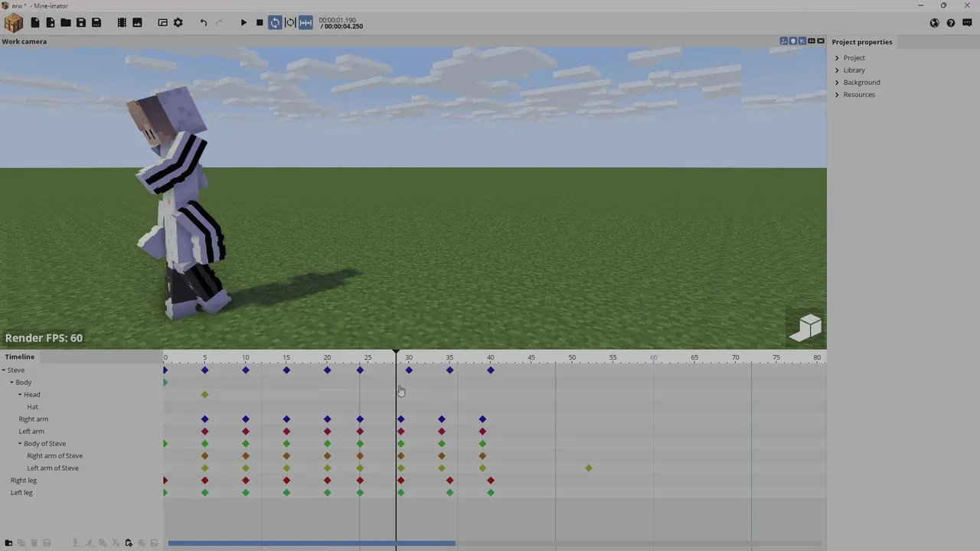Viewport: 980px width, 551px height.
Task: Open feedback speech-bubble icon
Action: coord(966,23)
